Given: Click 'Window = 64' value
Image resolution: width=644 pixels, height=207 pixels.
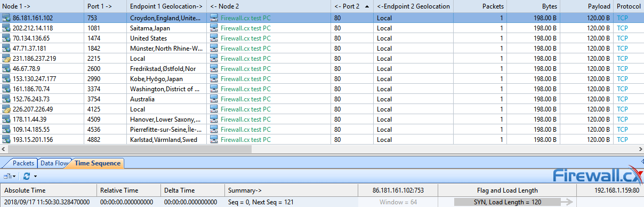Looking at the screenshot, I should pos(398,202).
